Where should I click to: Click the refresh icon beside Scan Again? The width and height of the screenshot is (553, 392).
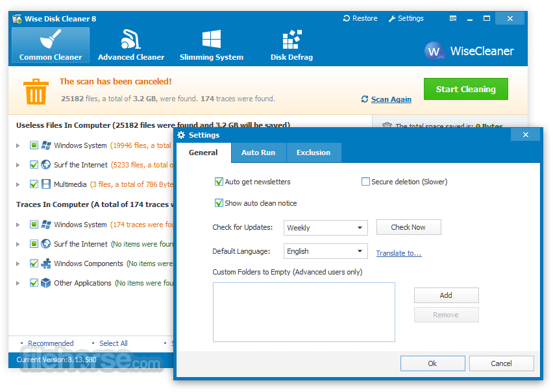[365, 99]
